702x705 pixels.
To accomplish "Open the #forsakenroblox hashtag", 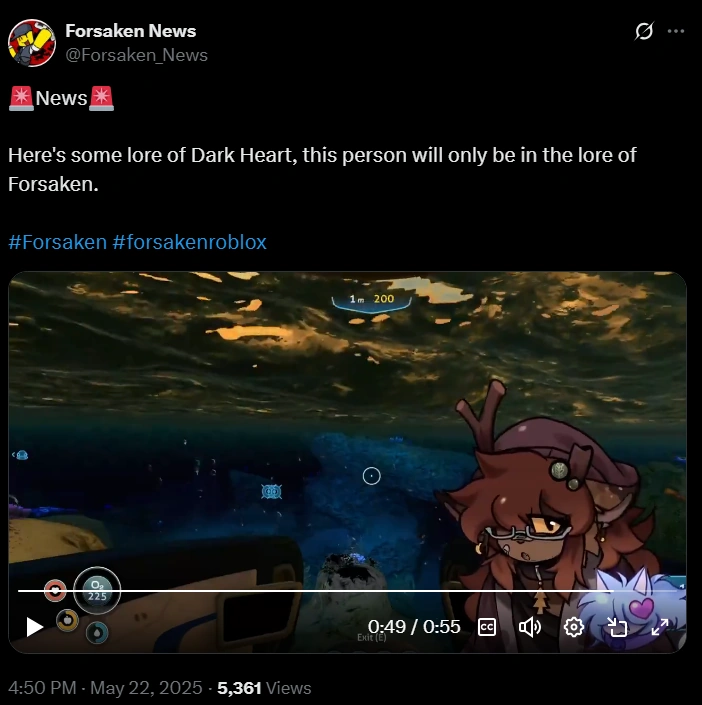I will coord(189,242).
